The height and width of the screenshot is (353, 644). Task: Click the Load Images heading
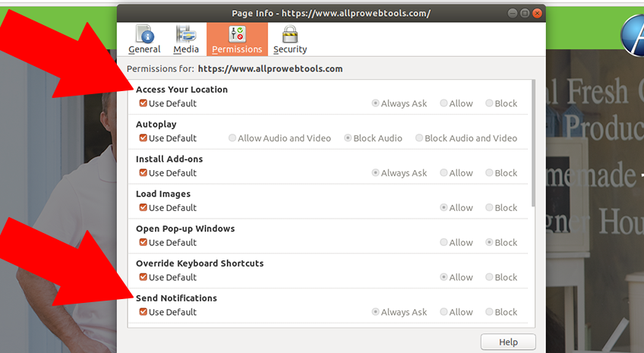coord(163,194)
